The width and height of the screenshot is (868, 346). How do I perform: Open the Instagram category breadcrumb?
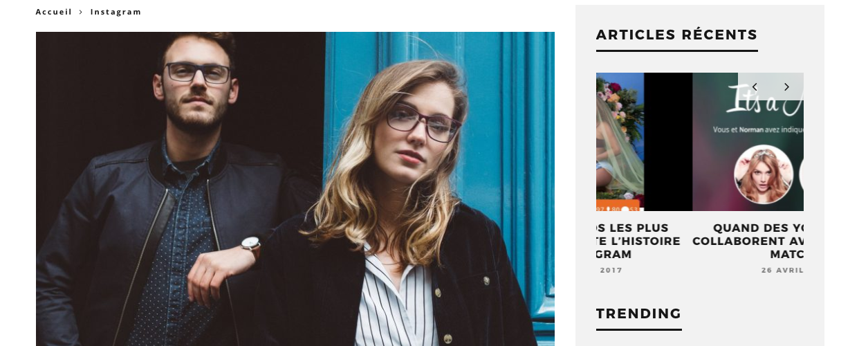point(116,12)
